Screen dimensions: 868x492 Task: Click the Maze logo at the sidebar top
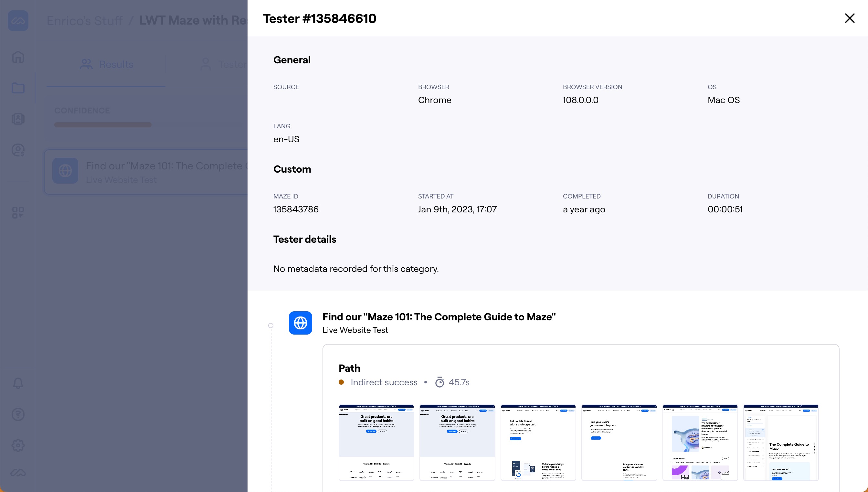click(18, 21)
